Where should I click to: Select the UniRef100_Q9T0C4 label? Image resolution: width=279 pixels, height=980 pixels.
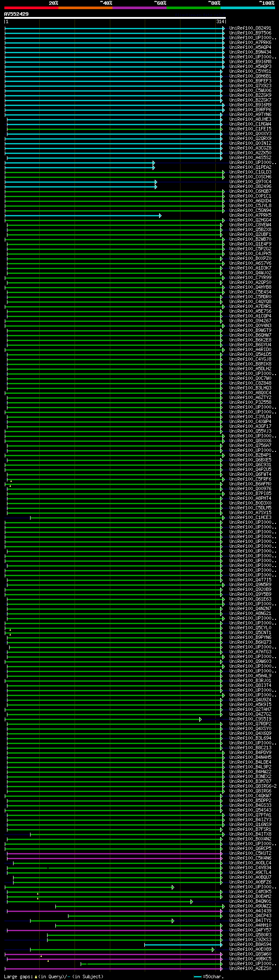(250, 182)
